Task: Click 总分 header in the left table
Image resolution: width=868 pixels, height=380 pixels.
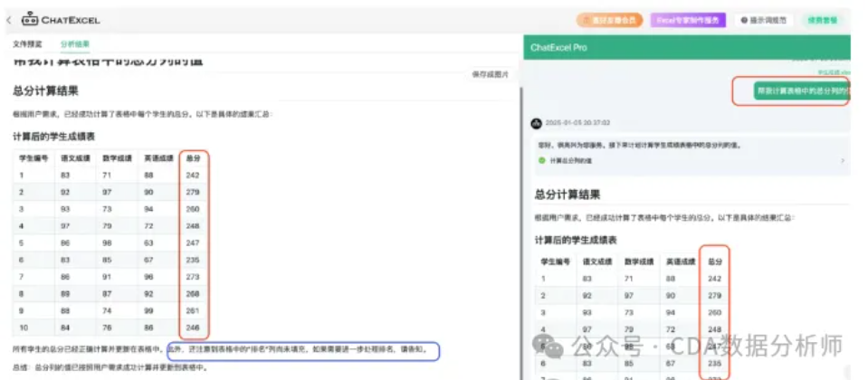Action: 193,157
